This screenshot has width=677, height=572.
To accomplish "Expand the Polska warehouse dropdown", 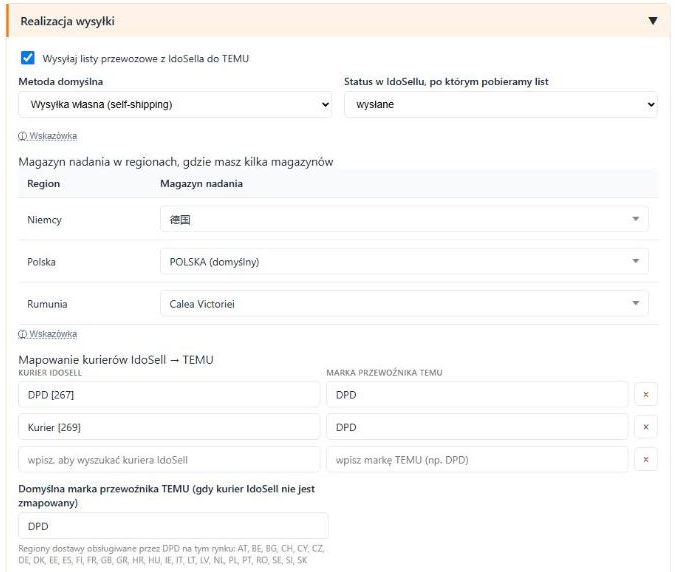I will click(x=404, y=262).
